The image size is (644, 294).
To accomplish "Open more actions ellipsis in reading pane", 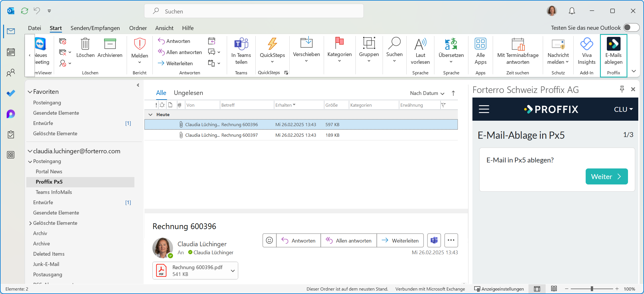I will tap(451, 240).
